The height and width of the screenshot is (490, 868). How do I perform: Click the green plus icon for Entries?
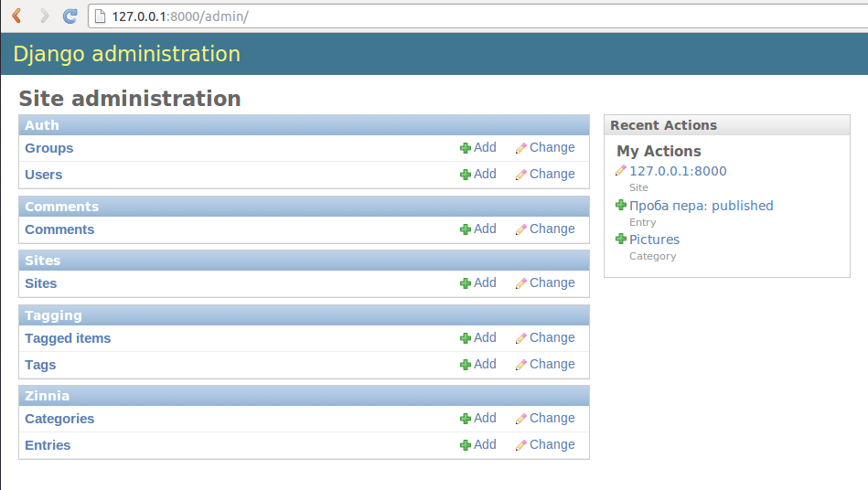(x=466, y=446)
